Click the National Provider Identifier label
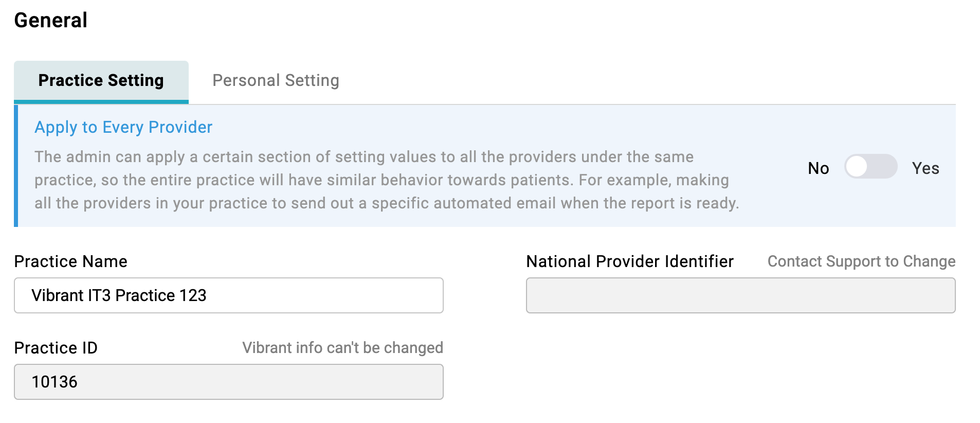The image size is (980, 423). click(630, 261)
